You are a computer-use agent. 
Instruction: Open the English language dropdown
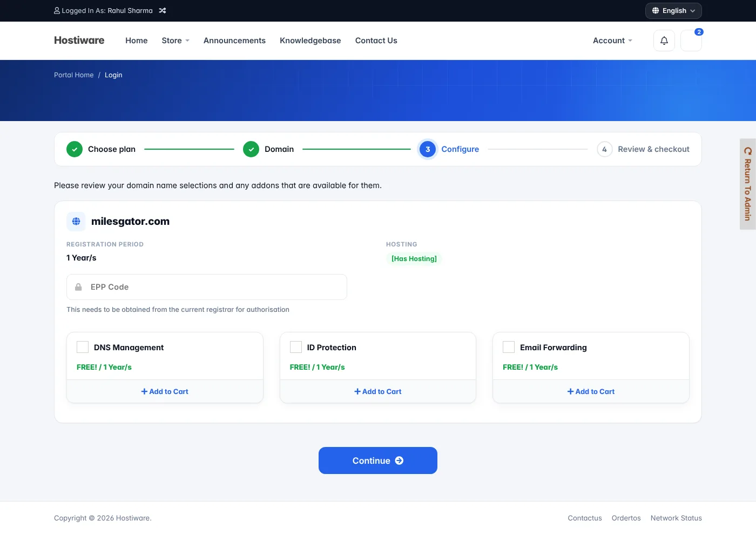pos(673,11)
